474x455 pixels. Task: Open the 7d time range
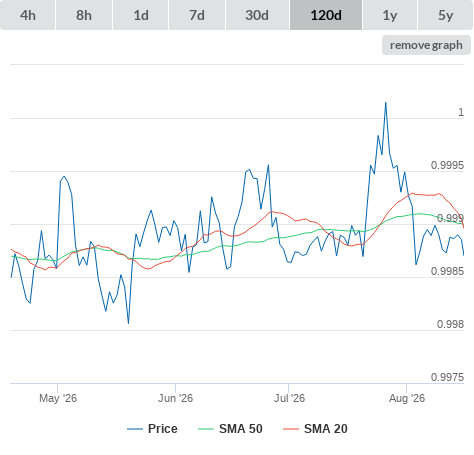click(x=197, y=15)
